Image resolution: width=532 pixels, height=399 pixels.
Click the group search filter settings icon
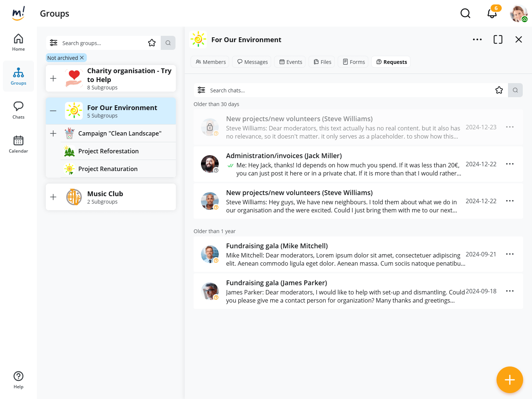click(x=54, y=43)
